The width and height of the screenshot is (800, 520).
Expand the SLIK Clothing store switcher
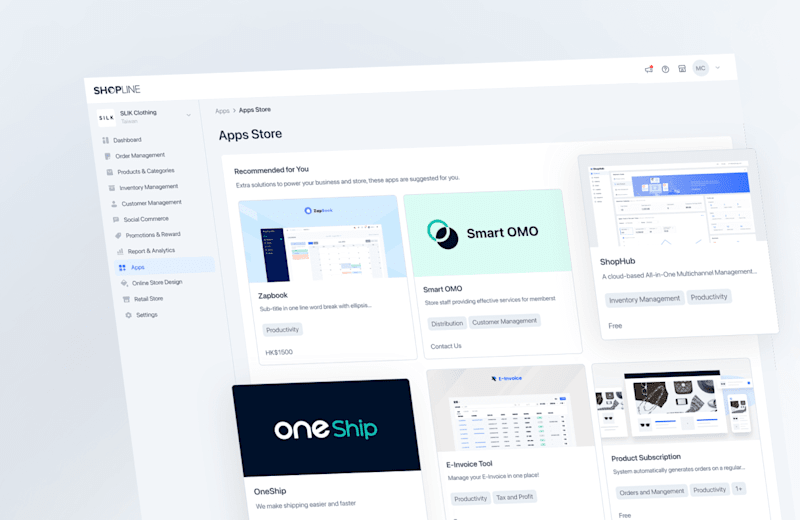[x=188, y=115]
